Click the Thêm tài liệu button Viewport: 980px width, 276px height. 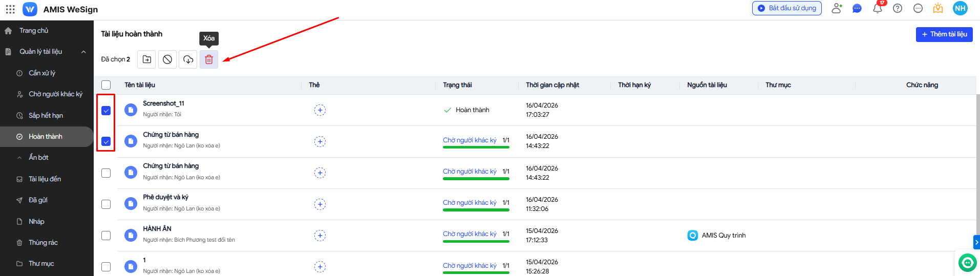click(x=944, y=34)
